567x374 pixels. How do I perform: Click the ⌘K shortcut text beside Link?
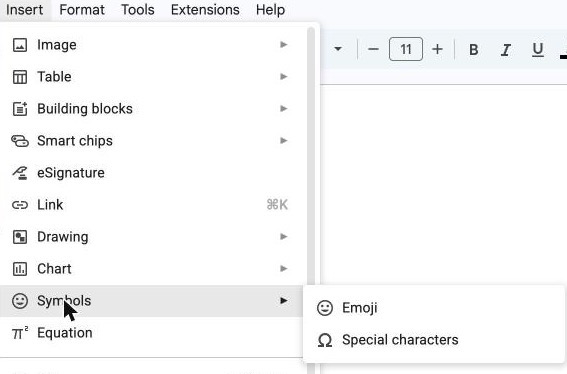pyautogui.click(x=277, y=205)
